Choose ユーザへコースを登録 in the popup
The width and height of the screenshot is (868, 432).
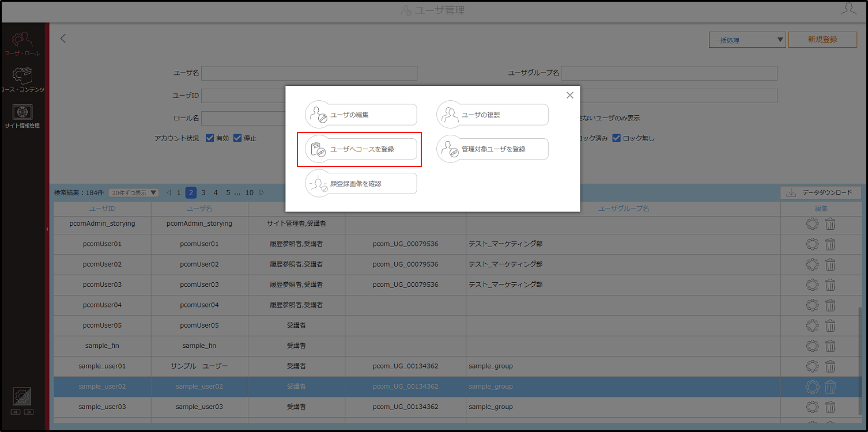click(361, 149)
